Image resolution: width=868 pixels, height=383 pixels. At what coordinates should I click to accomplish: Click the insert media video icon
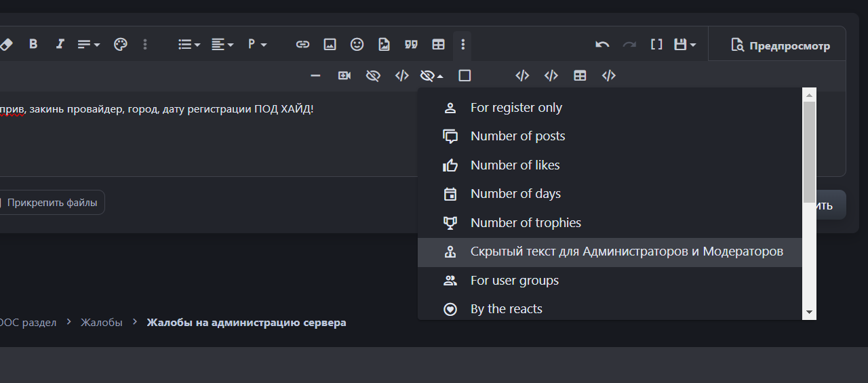point(344,76)
